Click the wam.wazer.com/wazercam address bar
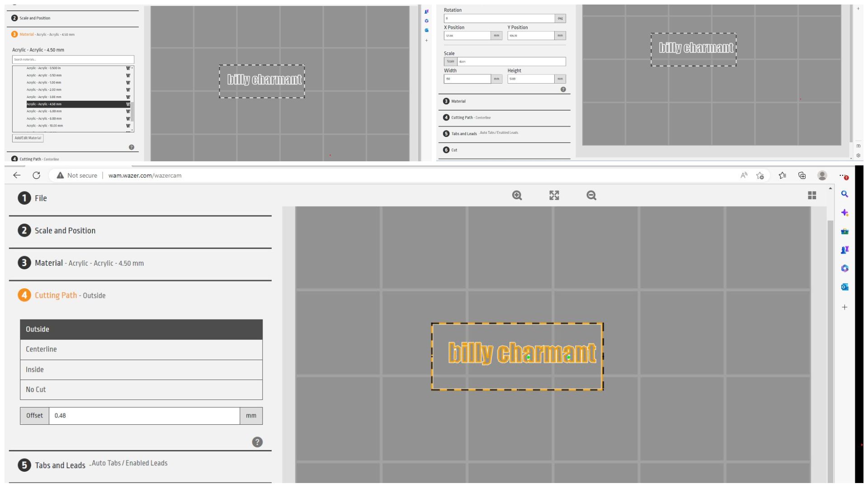 [145, 175]
